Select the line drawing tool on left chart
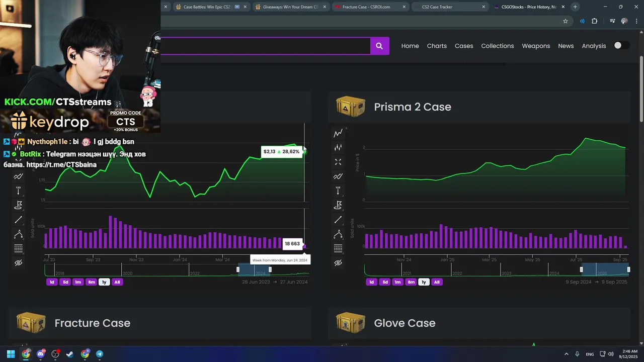 (x=18, y=220)
